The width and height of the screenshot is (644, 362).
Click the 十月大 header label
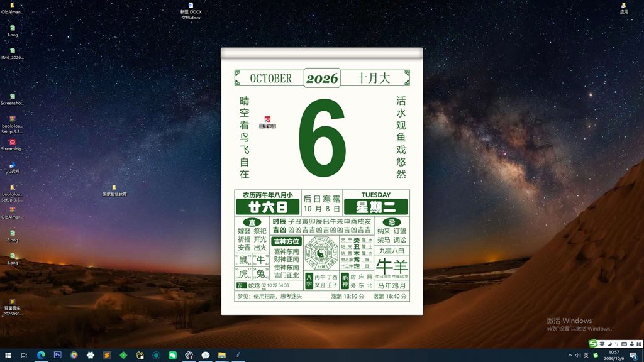click(x=373, y=78)
